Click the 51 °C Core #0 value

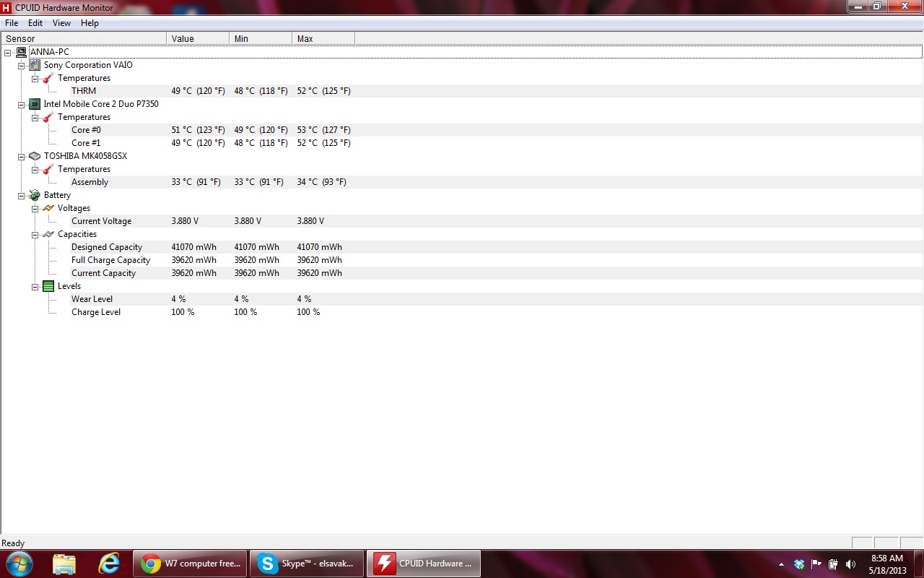coord(198,130)
